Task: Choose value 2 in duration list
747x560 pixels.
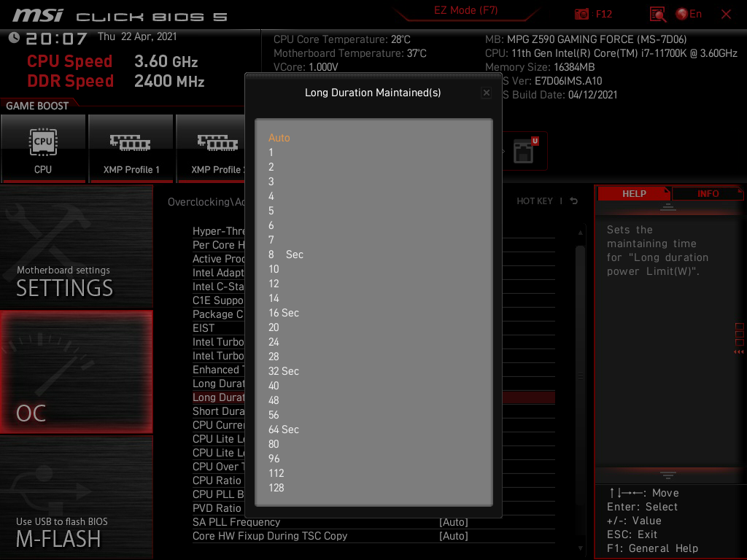Action: point(271,167)
